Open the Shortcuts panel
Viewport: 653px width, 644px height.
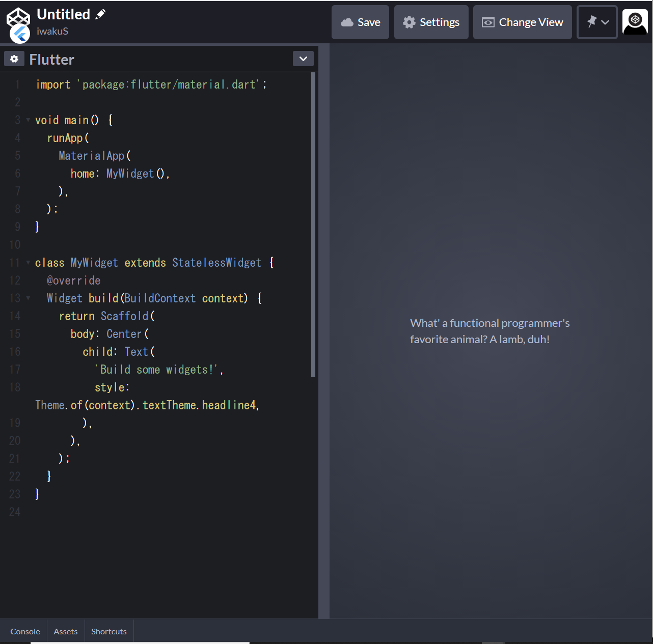click(x=109, y=631)
